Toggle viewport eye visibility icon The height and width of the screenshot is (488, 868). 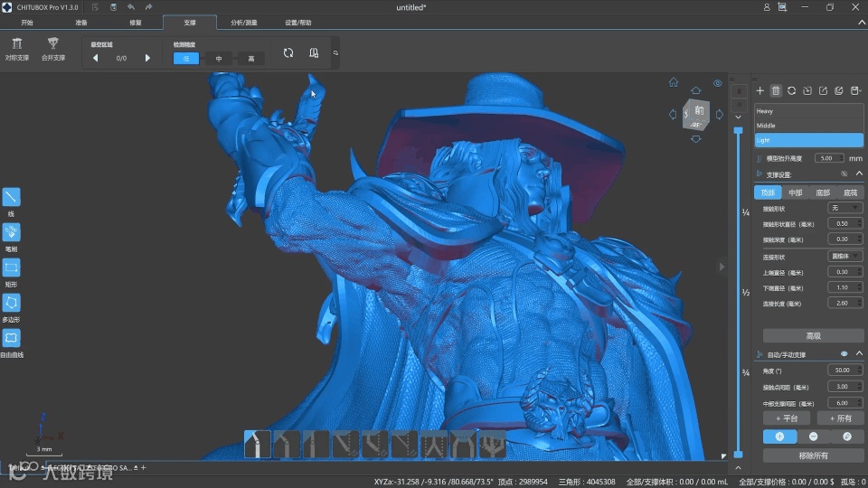[x=717, y=83]
